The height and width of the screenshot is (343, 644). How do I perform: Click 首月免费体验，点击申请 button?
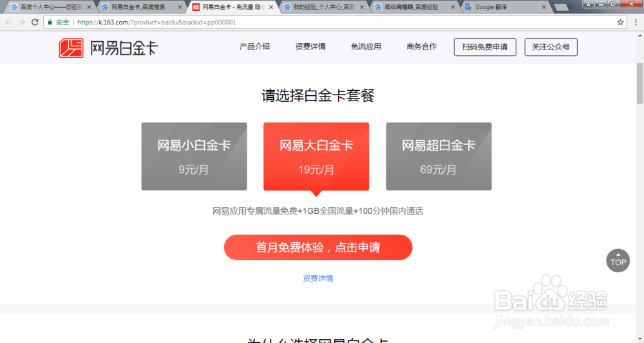[x=318, y=247]
